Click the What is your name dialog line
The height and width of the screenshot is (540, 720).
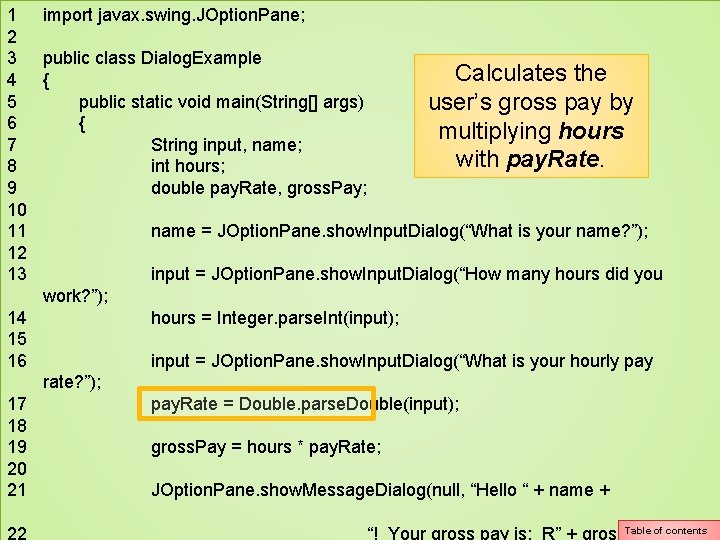[399, 231]
